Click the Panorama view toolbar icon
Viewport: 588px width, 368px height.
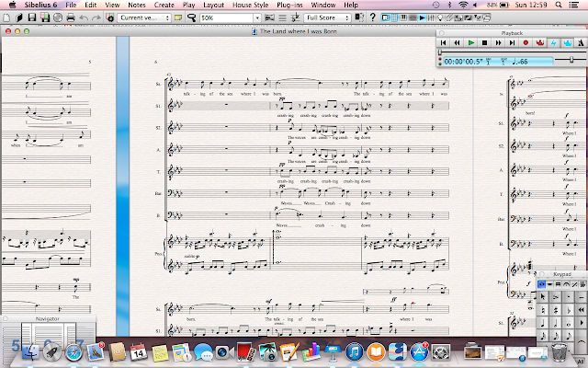tap(269, 17)
